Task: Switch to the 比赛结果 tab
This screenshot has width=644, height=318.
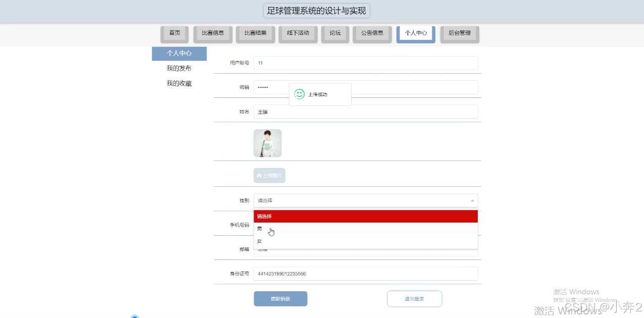Action: point(255,33)
